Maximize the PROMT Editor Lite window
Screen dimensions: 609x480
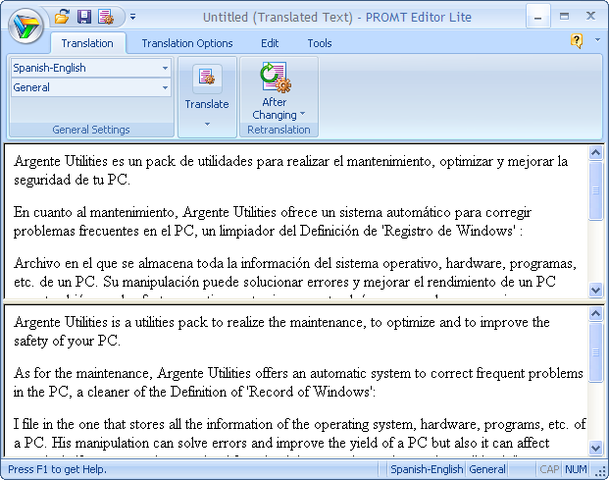pyautogui.click(x=564, y=16)
